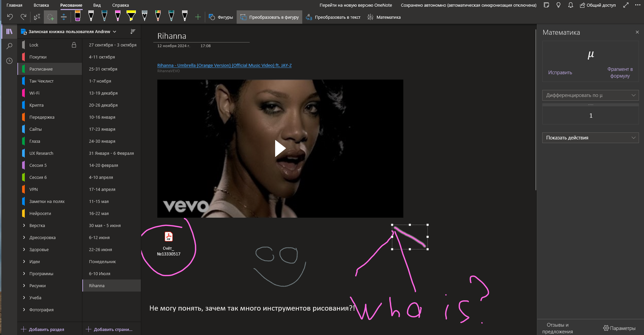Screen dimensions: 644x335
Task: Click the padlock on the Lock section
Action: click(x=74, y=45)
